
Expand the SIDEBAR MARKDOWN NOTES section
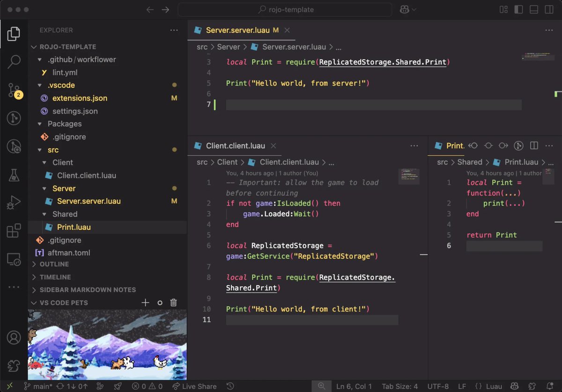(88, 289)
